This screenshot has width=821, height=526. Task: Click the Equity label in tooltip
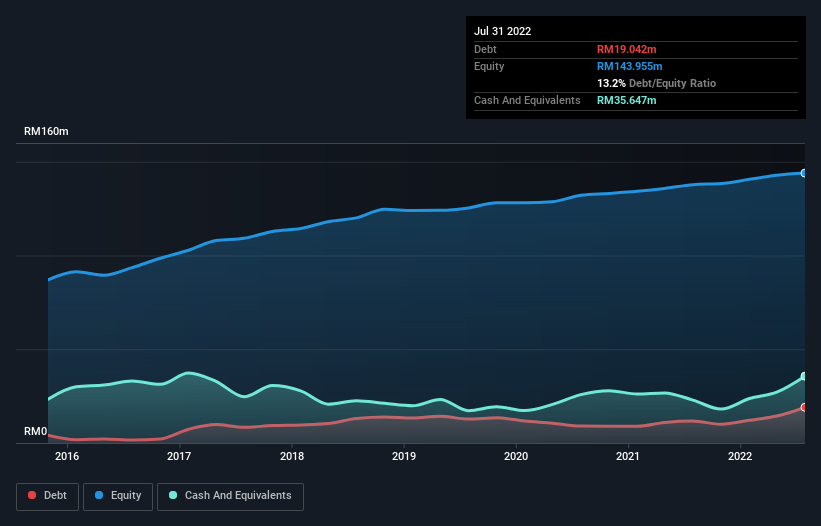coord(489,66)
